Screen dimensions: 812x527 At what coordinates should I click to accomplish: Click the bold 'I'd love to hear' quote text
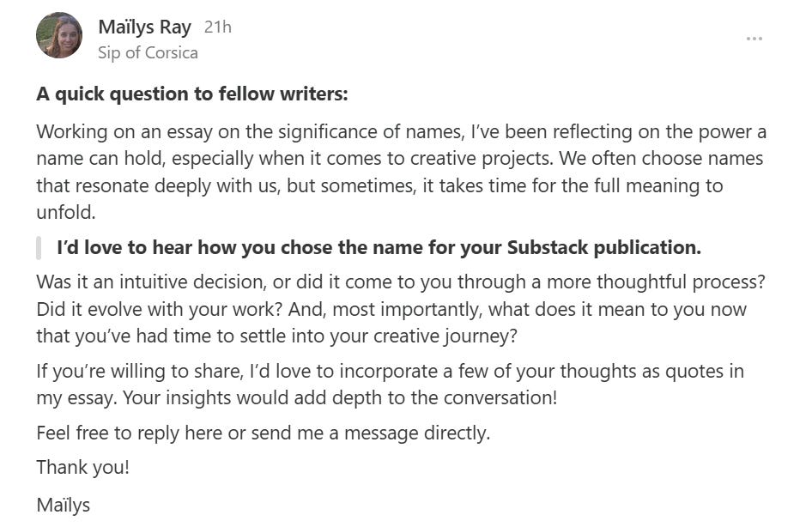click(x=379, y=247)
